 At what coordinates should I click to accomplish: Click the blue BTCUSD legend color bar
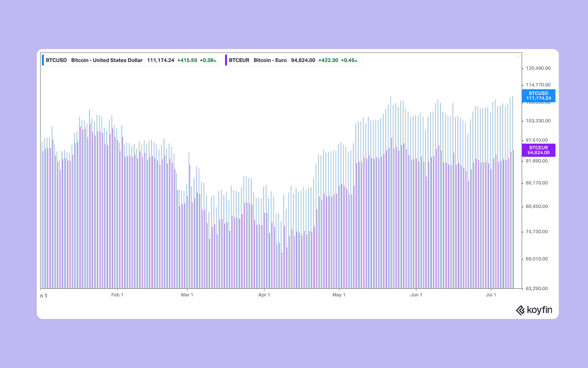point(43,60)
